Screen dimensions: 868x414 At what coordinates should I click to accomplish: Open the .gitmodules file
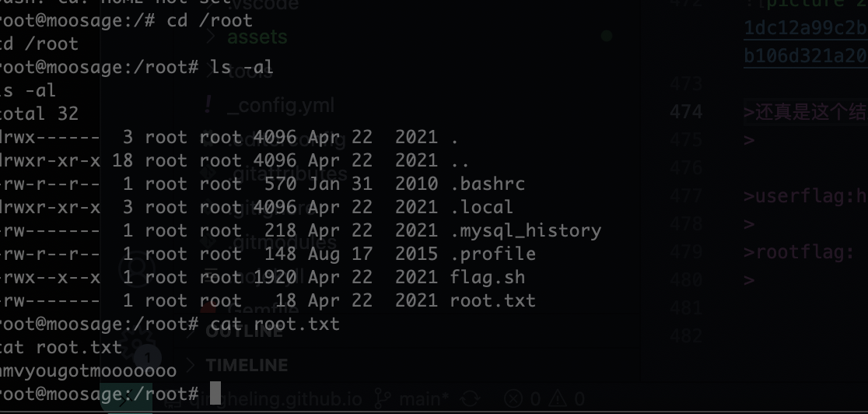282,242
